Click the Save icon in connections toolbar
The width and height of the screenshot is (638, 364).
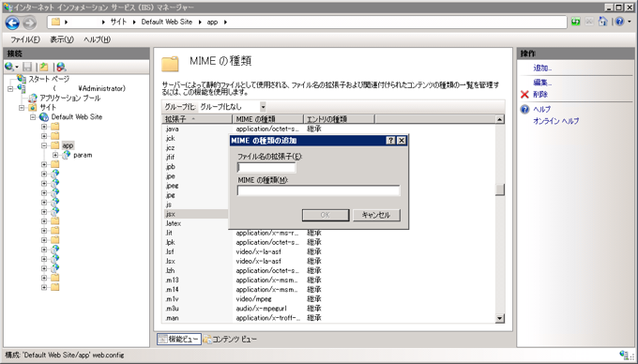27,68
